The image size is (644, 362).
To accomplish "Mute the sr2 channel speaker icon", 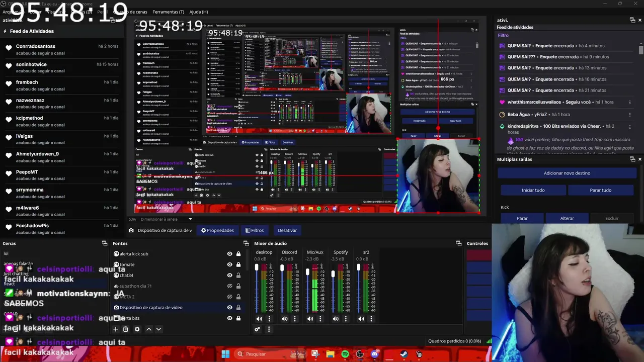I will click(361, 319).
